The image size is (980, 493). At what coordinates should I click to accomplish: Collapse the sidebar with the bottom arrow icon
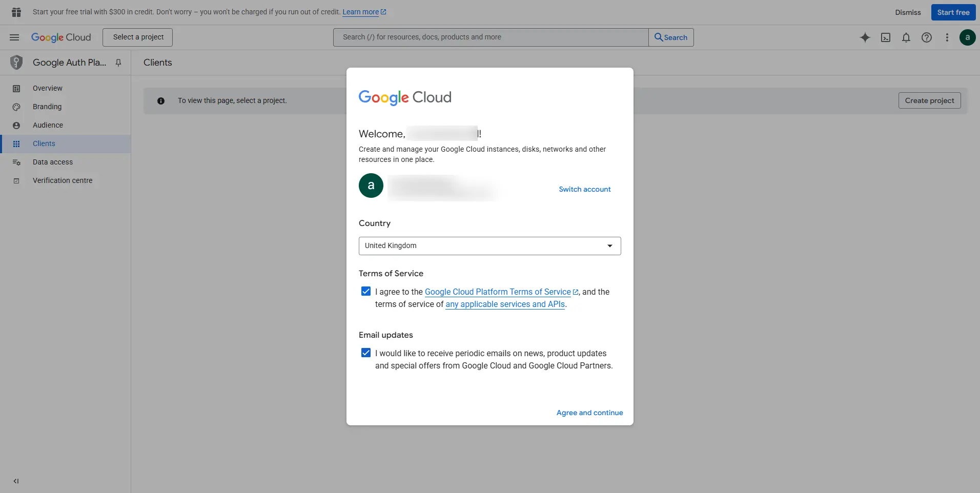coord(16,481)
